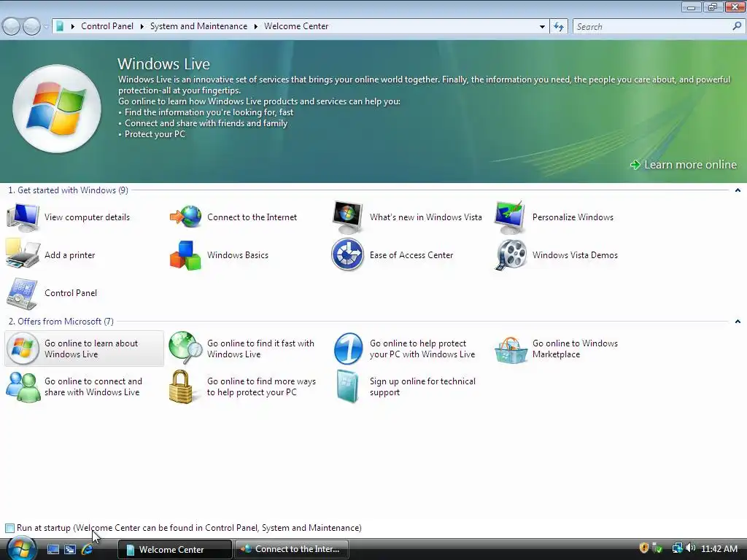Click the 11:42 AM taskbar clock
The image size is (747, 560).
pyautogui.click(x=719, y=548)
